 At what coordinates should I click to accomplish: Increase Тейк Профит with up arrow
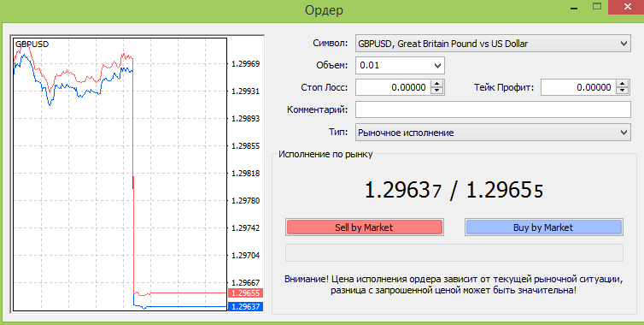point(623,84)
